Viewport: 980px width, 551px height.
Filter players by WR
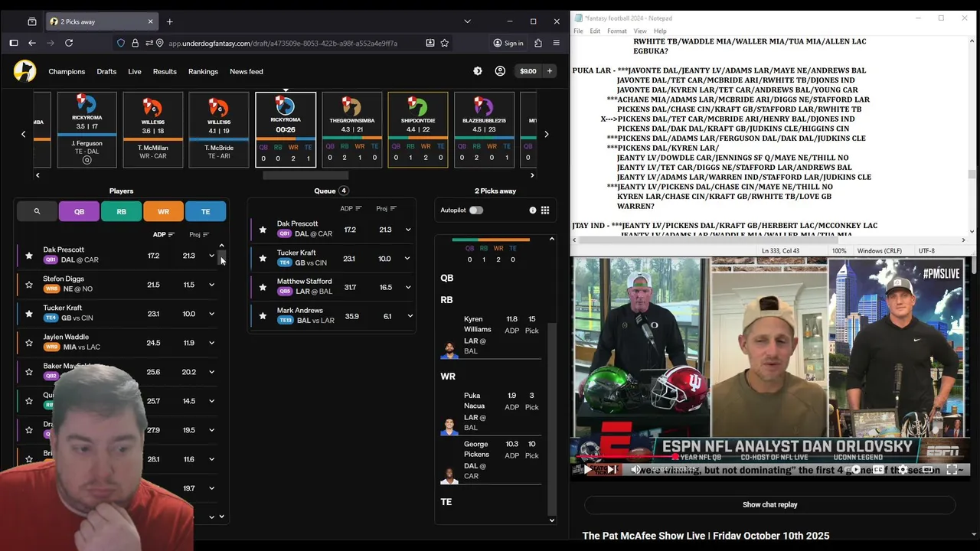click(163, 211)
